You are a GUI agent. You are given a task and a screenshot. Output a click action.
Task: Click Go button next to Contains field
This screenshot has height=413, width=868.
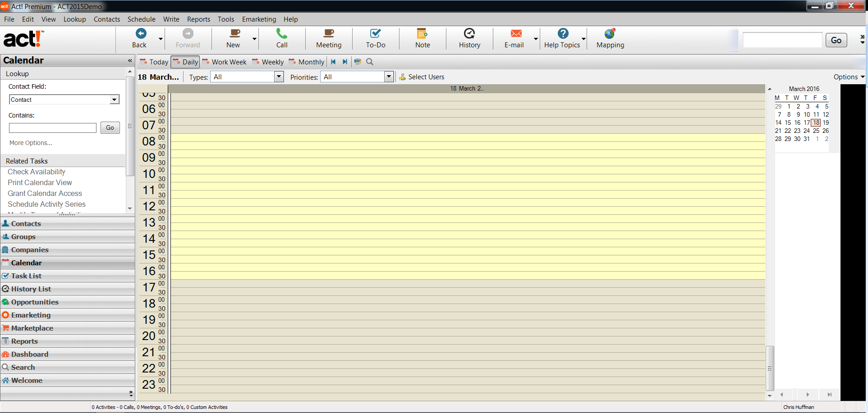pos(110,127)
